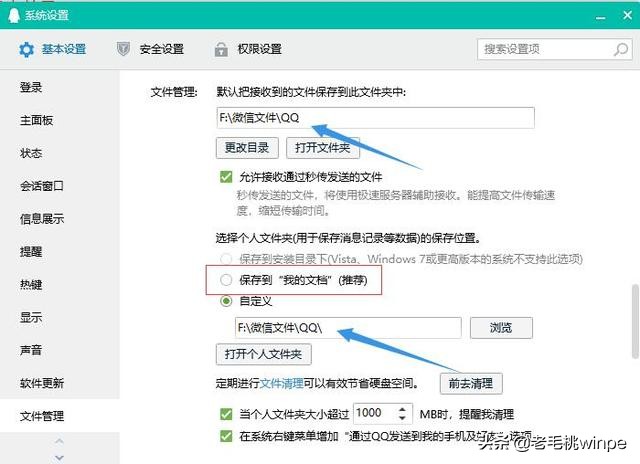Minimize the 系统设置 window

click(600, 16)
